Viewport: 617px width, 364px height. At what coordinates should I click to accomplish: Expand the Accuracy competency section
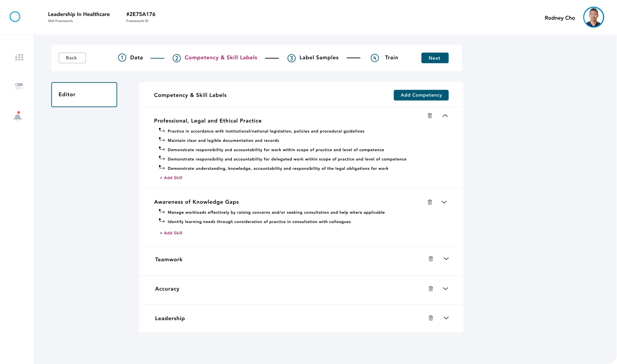click(446, 288)
